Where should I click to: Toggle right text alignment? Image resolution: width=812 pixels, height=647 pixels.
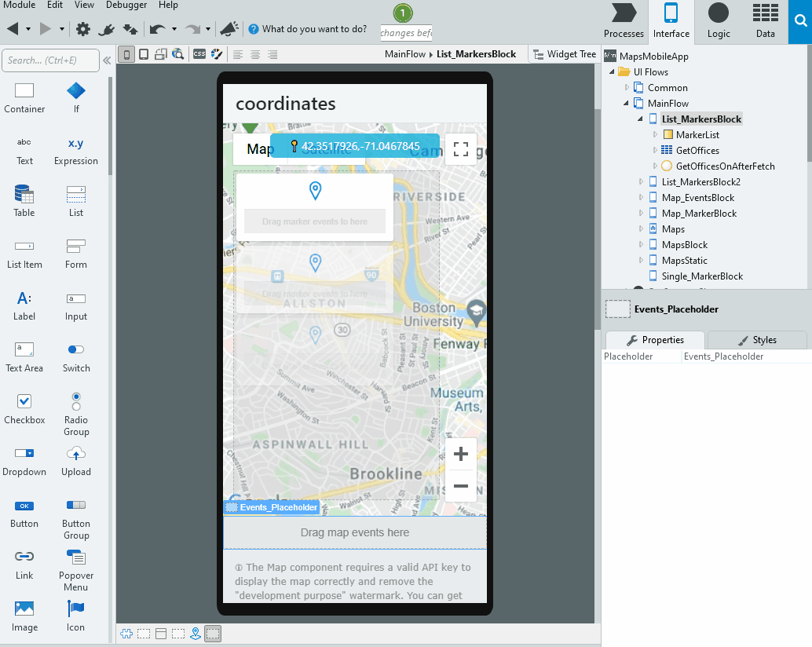click(x=272, y=54)
